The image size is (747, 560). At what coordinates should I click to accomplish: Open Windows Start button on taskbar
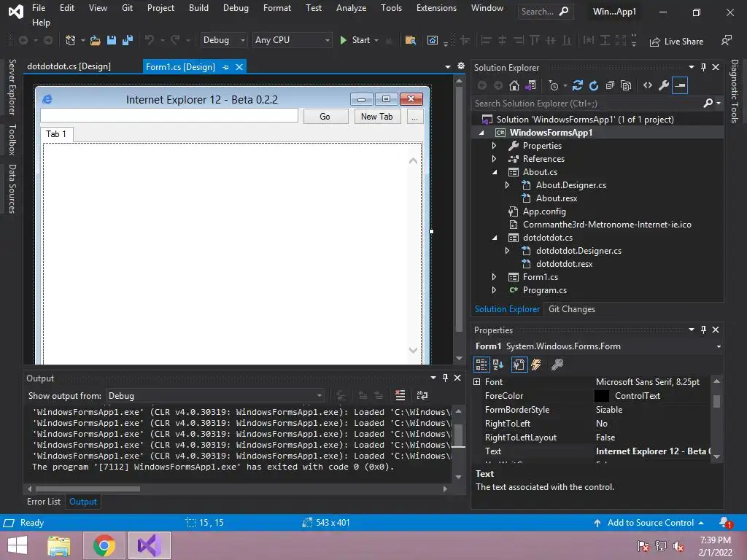pyautogui.click(x=18, y=545)
